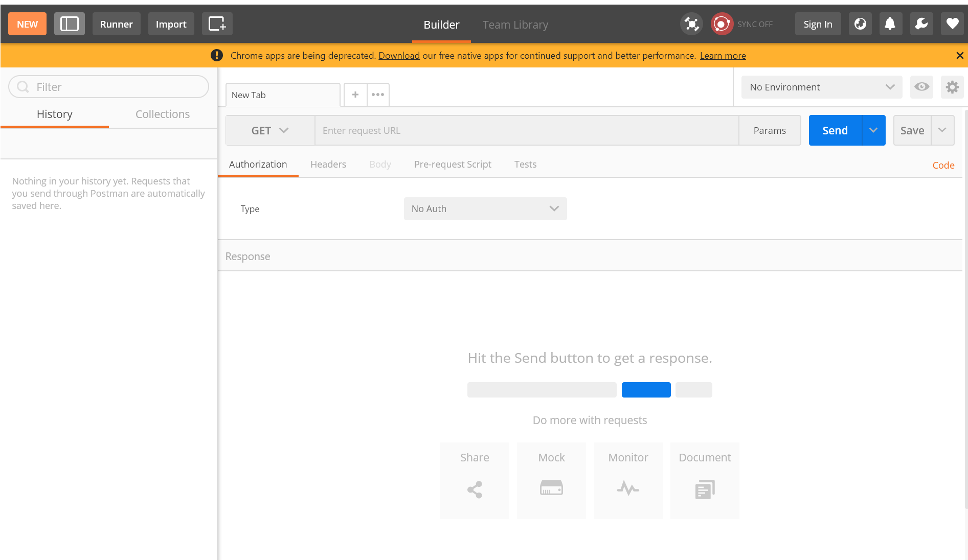The width and height of the screenshot is (968, 560).
Task: Select the New Tab request tab
Action: pos(283,95)
